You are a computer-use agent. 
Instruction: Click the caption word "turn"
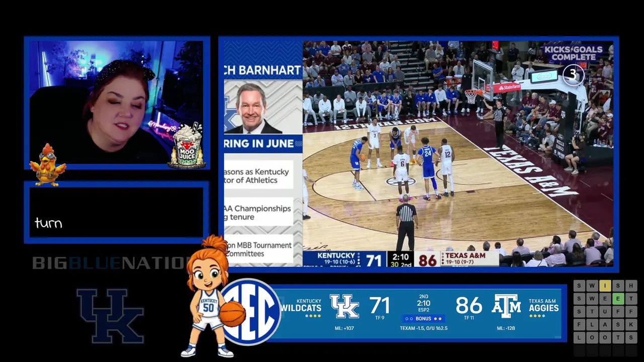tap(48, 223)
